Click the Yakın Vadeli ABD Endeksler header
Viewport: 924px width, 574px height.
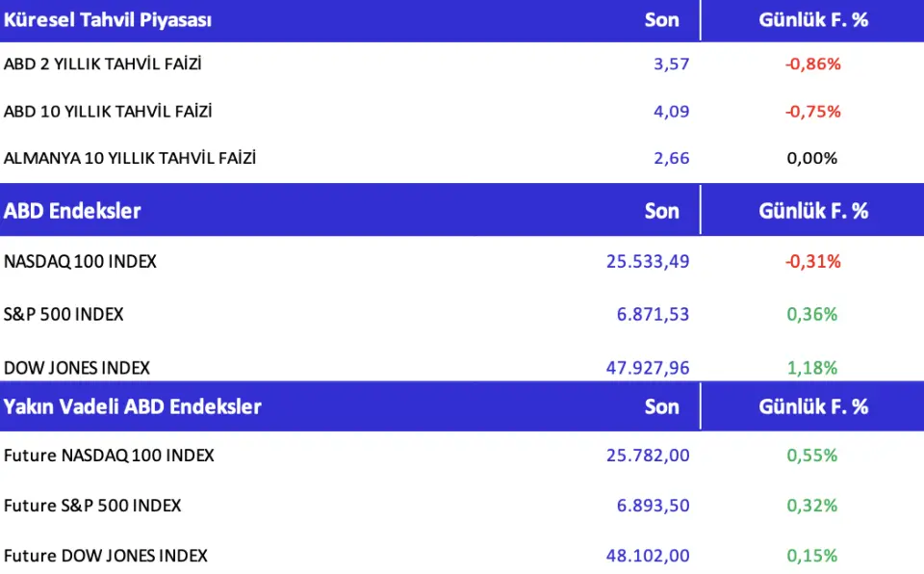133,406
